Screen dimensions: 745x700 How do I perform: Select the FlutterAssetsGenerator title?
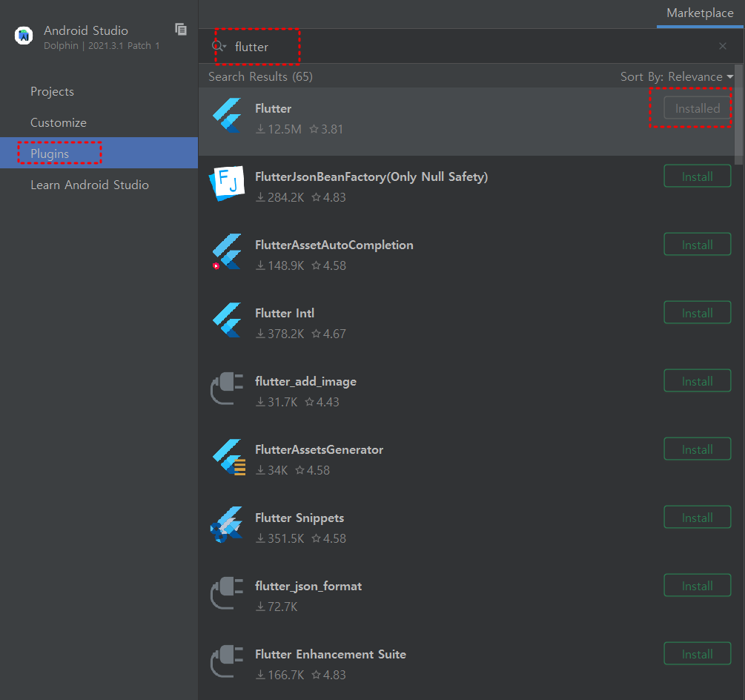(x=319, y=449)
